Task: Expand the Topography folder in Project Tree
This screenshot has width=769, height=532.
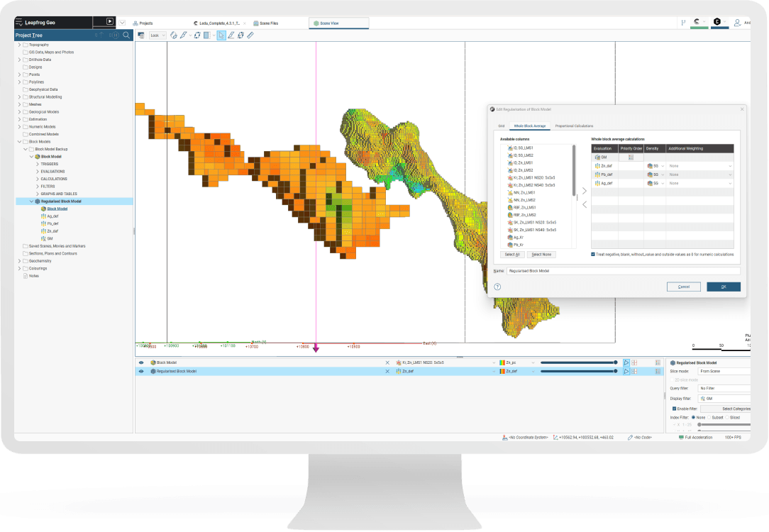Action: (20, 45)
